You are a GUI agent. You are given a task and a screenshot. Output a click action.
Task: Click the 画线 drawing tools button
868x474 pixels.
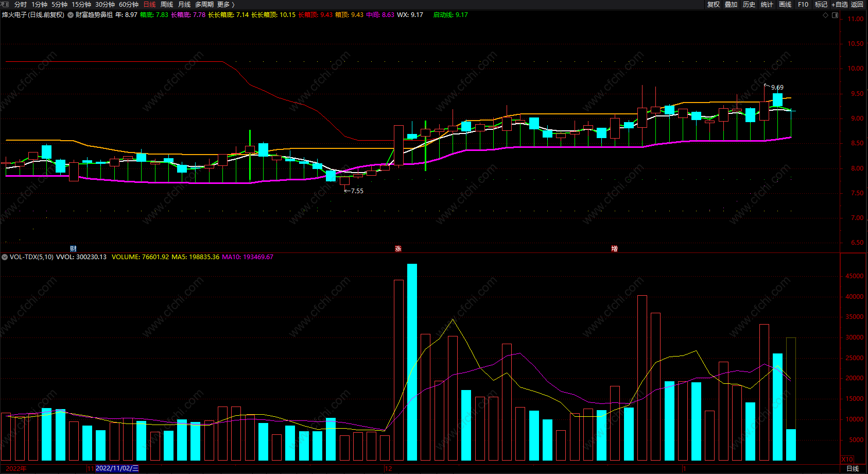tap(785, 4)
